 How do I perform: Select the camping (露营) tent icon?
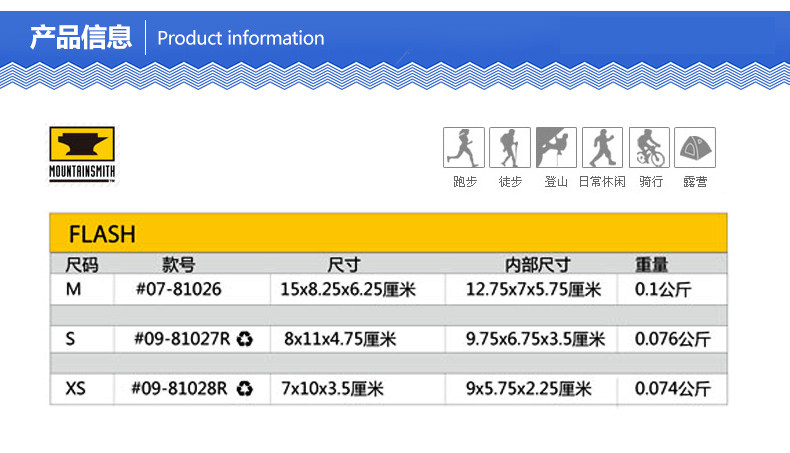click(x=695, y=147)
